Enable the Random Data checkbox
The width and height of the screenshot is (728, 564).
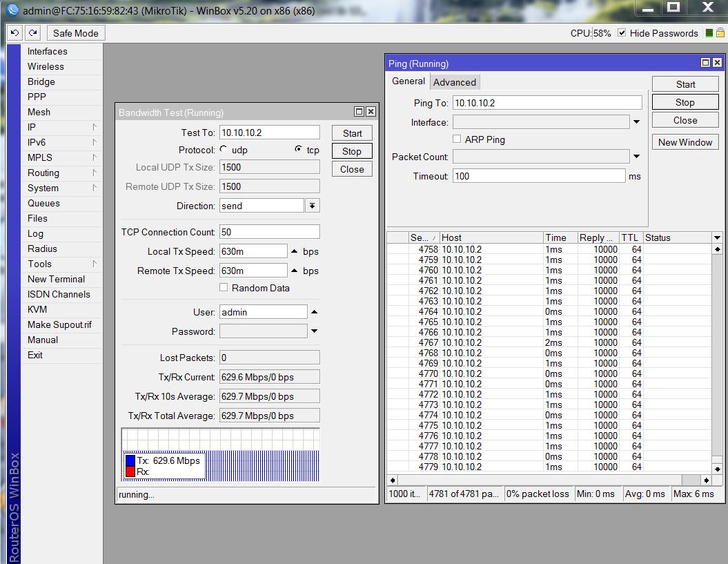224,288
